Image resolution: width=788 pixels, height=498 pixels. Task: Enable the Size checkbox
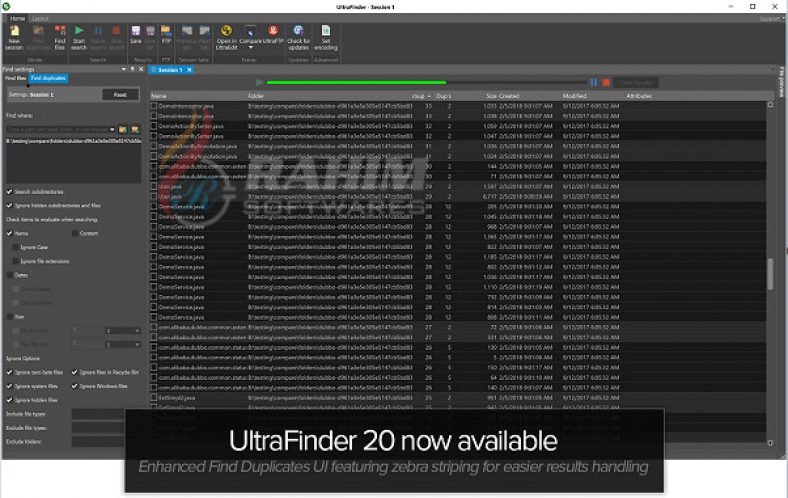(10, 317)
